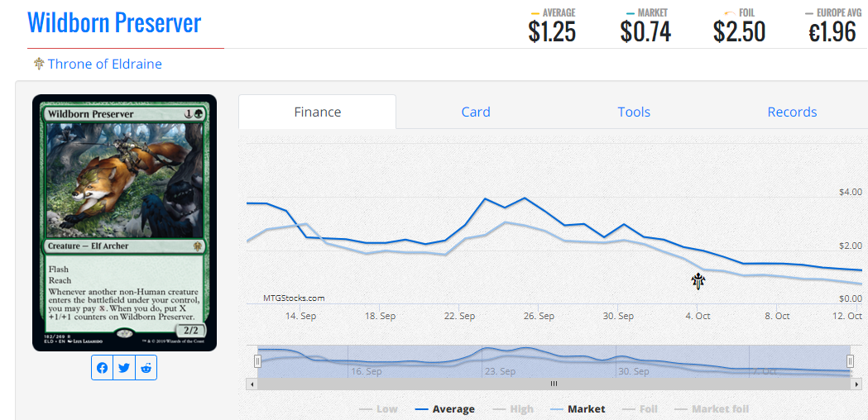Viewport: 868px width, 420px height.
Task: Click the Wildborn Preserver title link
Action: coord(114,21)
